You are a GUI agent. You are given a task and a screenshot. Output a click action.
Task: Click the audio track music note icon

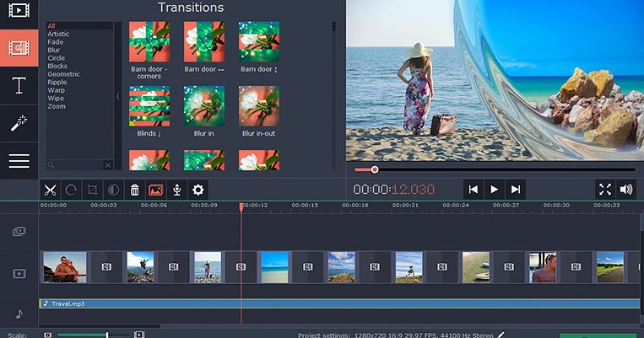click(x=19, y=314)
